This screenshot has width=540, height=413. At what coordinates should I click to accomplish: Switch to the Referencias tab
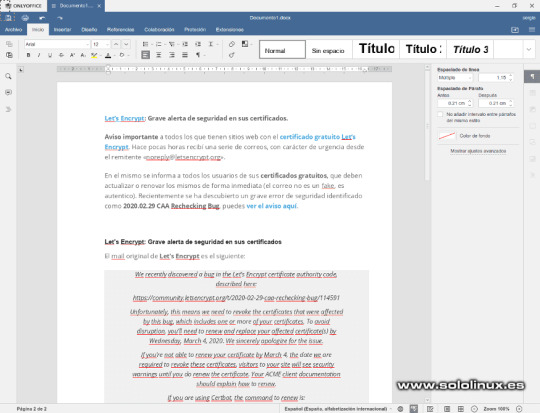(x=120, y=30)
